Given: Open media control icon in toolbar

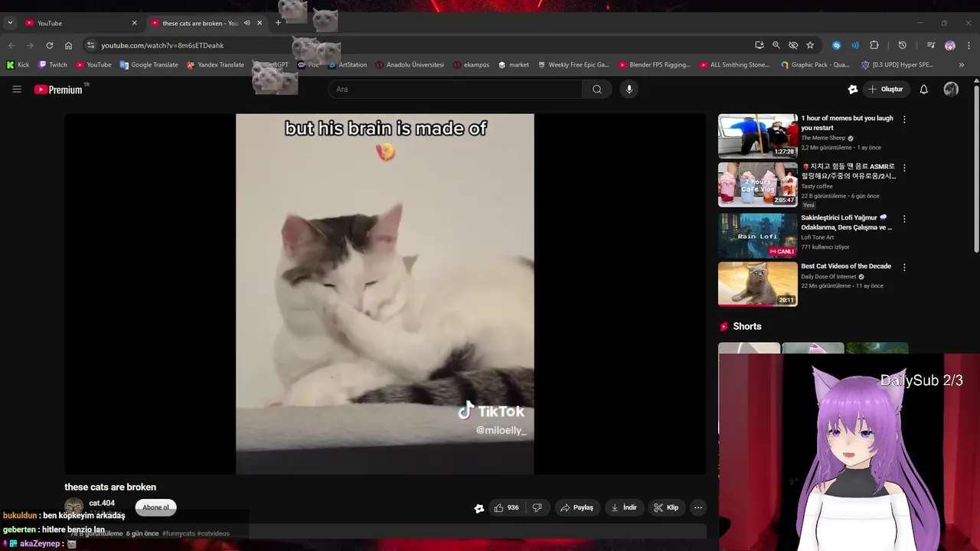Looking at the screenshot, I should tap(931, 45).
